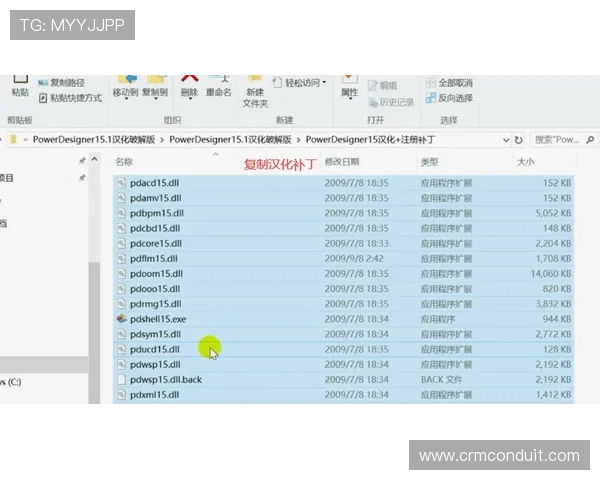
Task: Click the 2009/9/8 2:42 date cell
Action: 354,259
